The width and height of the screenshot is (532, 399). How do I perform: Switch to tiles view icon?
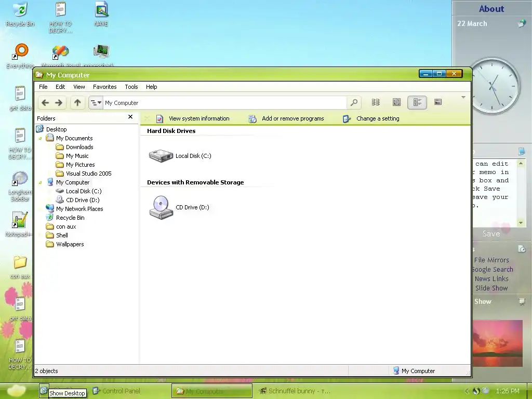[396, 102]
